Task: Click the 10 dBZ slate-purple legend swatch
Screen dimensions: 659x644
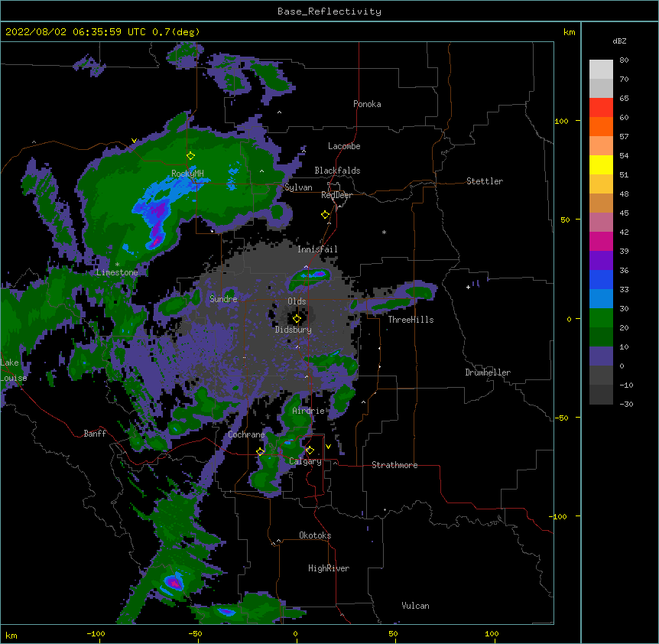Action: point(601,356)
